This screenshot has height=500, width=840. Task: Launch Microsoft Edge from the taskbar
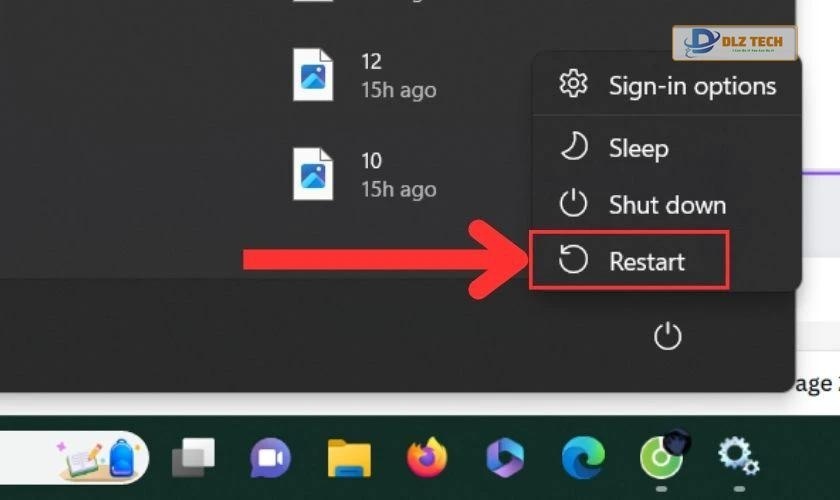[582, 459]
